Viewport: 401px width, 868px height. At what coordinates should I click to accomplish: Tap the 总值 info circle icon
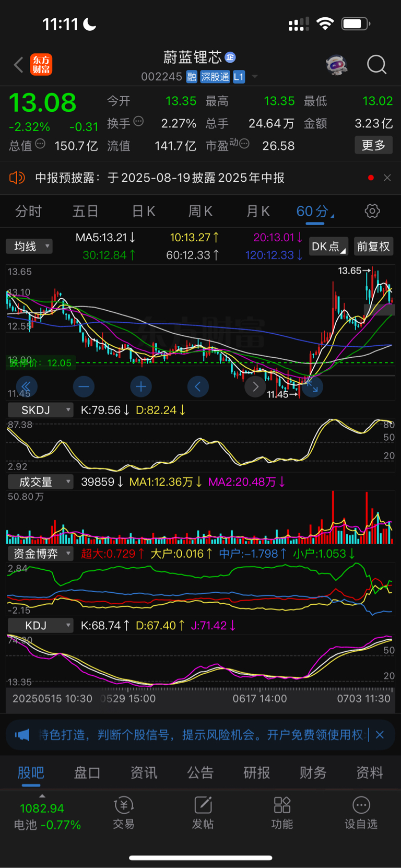[x=40, y=144]
